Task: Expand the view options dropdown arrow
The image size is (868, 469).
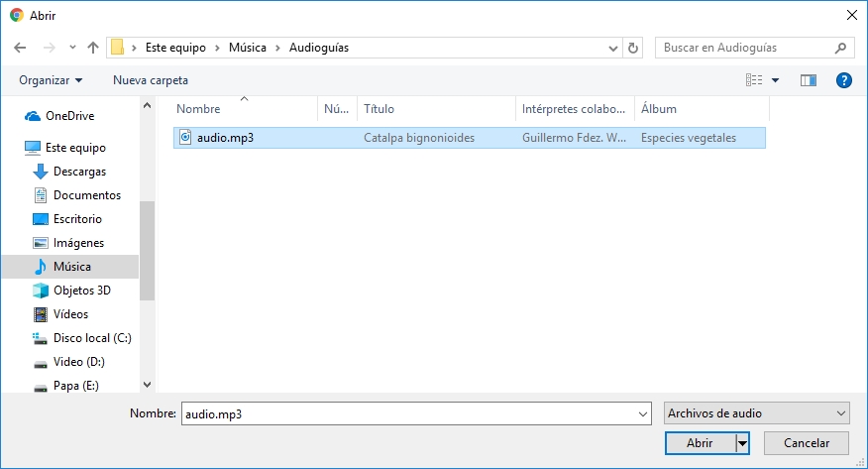Action: click(775, 80)
